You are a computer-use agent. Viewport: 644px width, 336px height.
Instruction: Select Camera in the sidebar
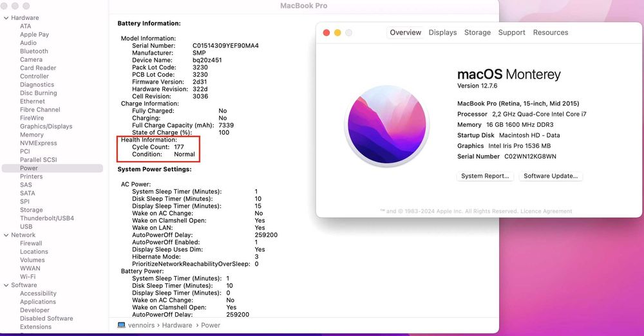(31, 60)
